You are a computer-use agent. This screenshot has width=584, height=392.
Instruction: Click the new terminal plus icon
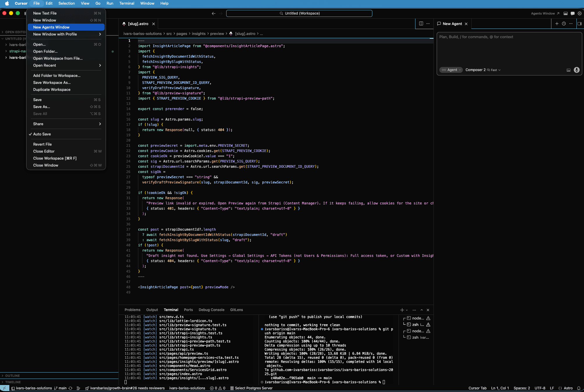pyautogui.click(x=402, y=310)
